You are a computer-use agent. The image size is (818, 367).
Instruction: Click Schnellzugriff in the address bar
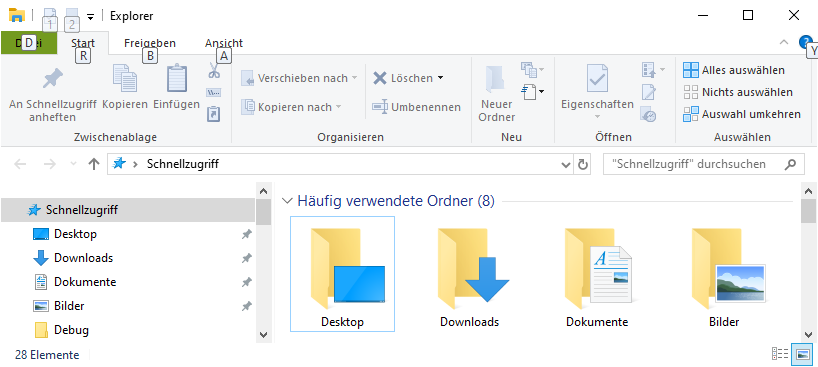pyautogui.click(x=183, y=164)
